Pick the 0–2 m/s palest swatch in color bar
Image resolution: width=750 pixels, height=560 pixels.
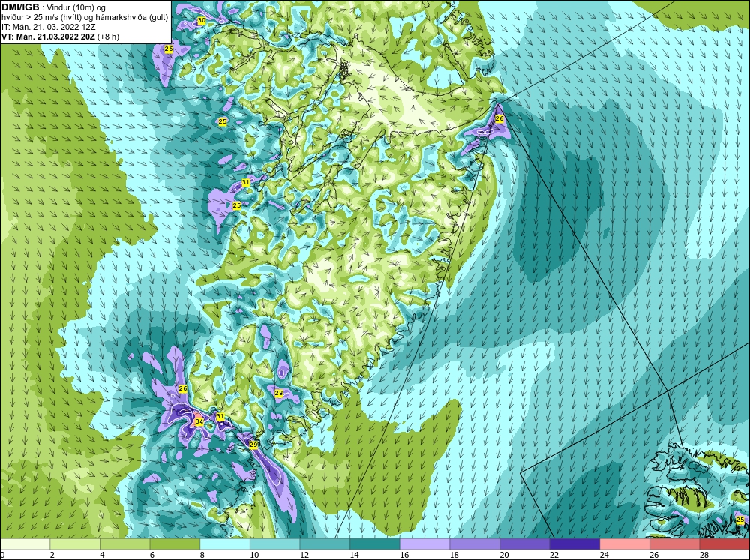click(x=25, y=544)
